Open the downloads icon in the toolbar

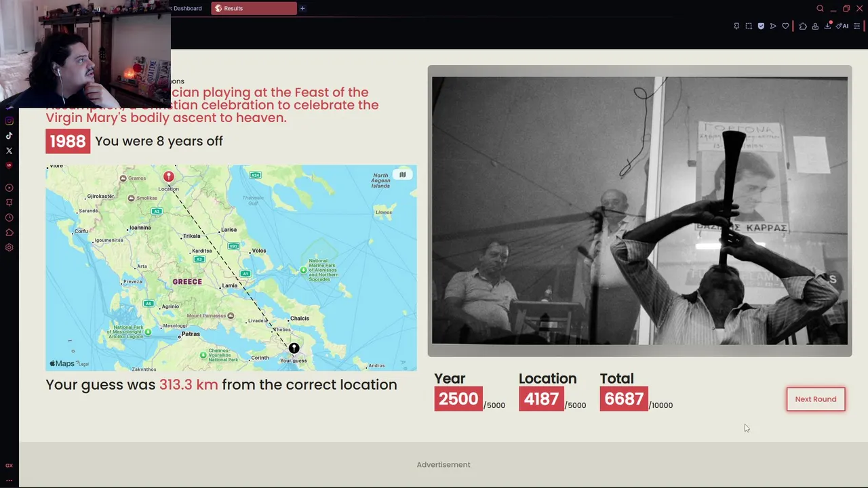pos(828,26)
